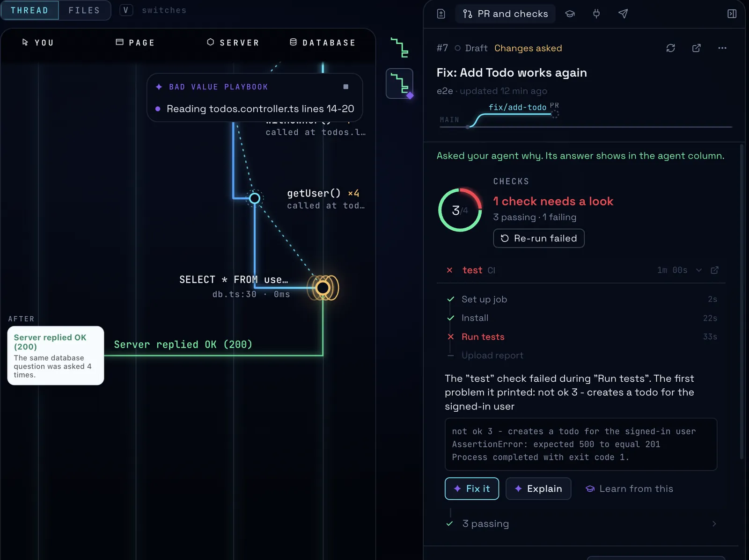Click the Fix it button
The width and height of the screenshot is (749, 560).
click(472, 488)
